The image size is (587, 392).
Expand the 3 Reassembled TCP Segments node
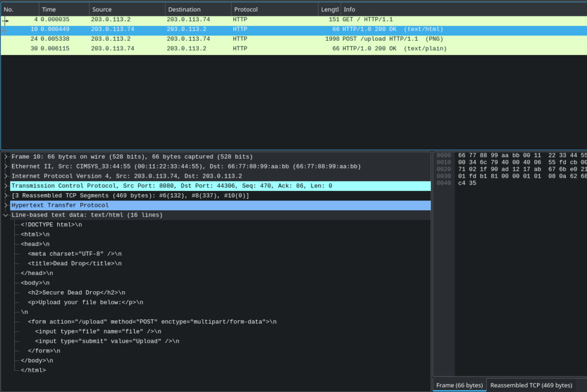point(6,195)
